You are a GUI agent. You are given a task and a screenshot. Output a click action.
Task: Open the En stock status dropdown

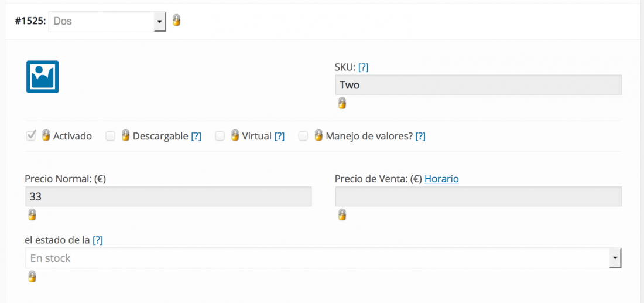pyautogui.click(x=323, y=258)
